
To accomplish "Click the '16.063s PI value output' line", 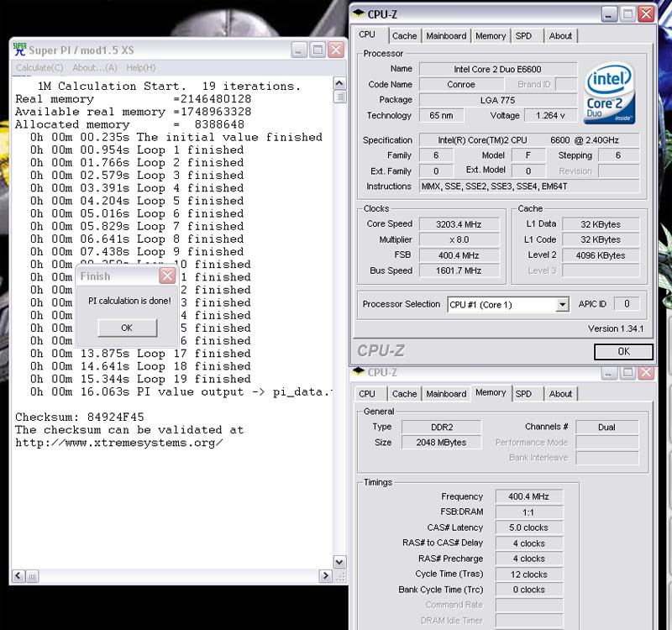I will 180,391.
